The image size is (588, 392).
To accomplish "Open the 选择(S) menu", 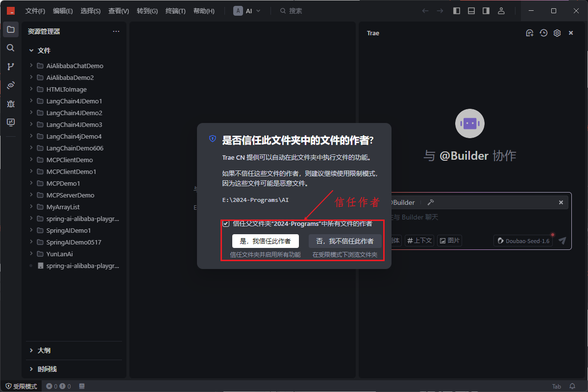I will coord(91,11).
